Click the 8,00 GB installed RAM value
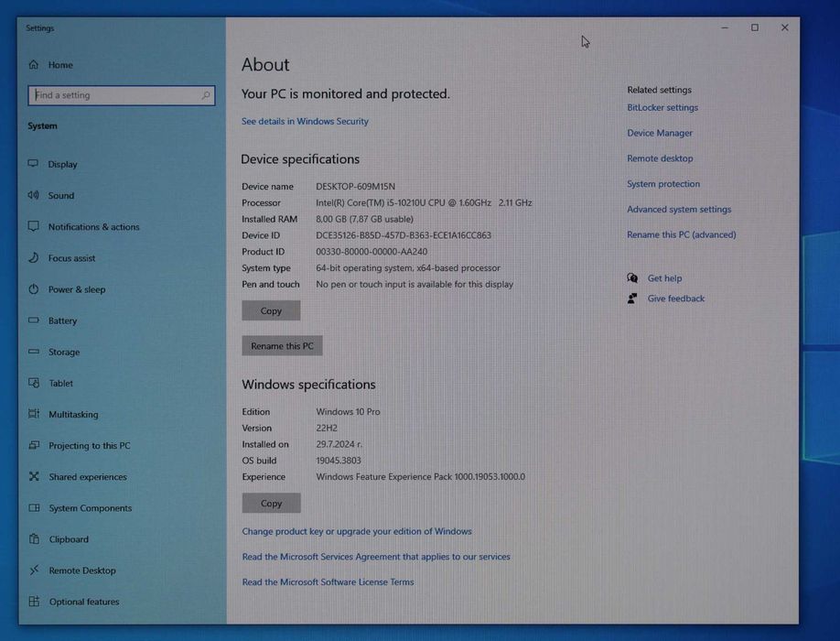This screenshot has width=840, height=641. 365,219
